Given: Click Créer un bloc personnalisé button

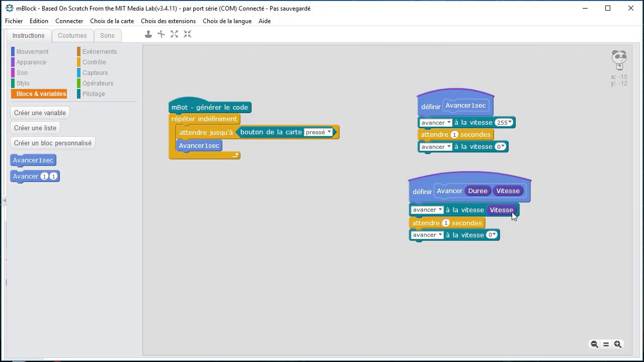Looking at the screenshot, I should [53, 143].
